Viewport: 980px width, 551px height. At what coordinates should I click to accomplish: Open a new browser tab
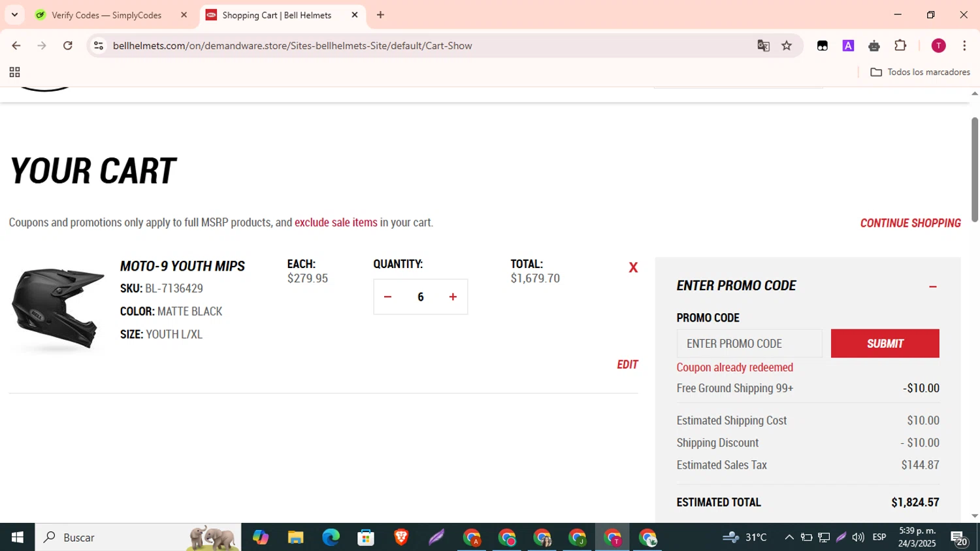click(x=380, y=15)
